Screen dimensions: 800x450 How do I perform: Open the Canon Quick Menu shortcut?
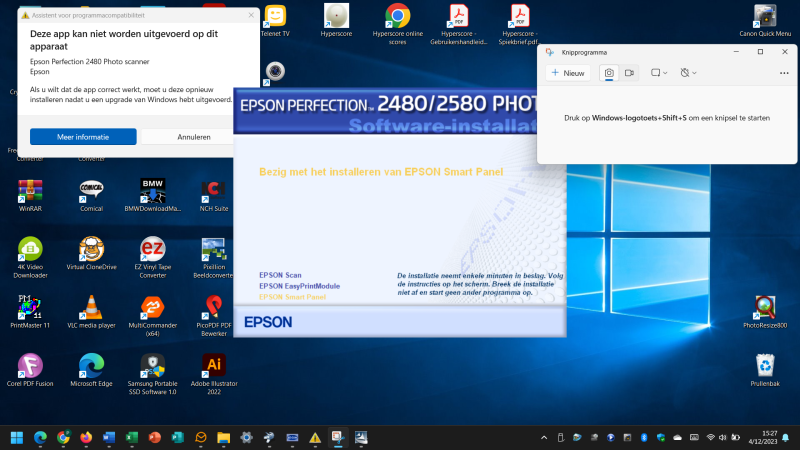765,17
